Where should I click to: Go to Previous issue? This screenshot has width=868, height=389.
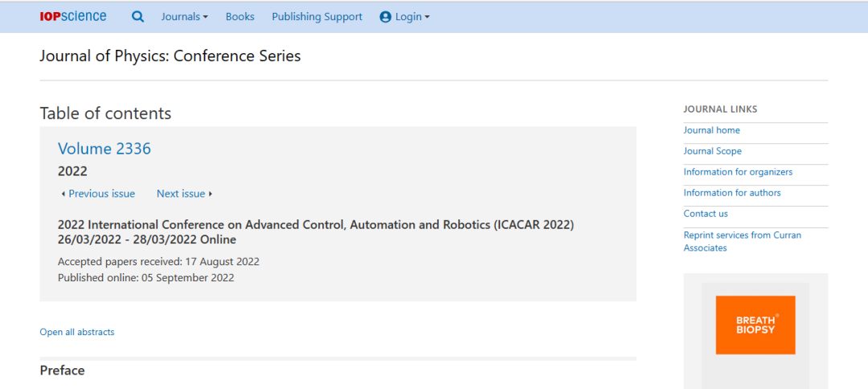coord(98,194)
